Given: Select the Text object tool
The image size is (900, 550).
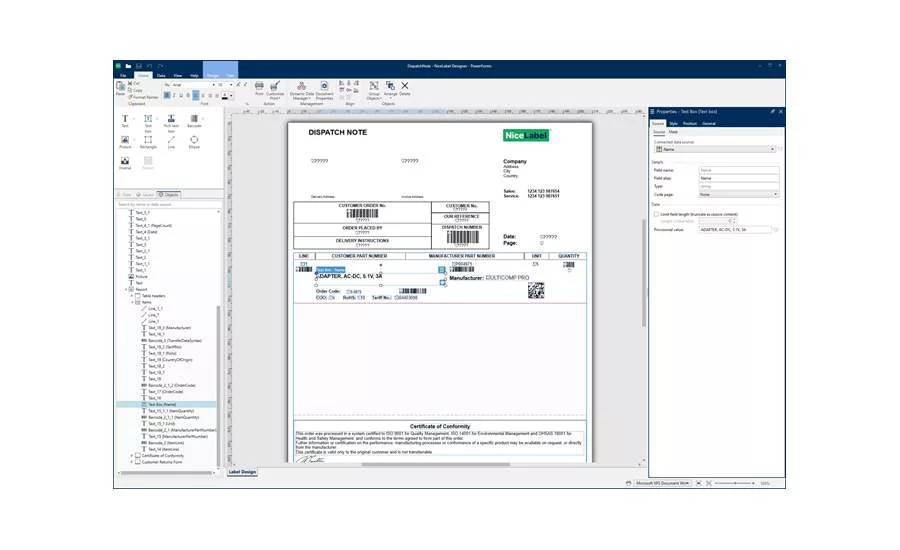Looking at the screenshot, I should click(125, 121).
